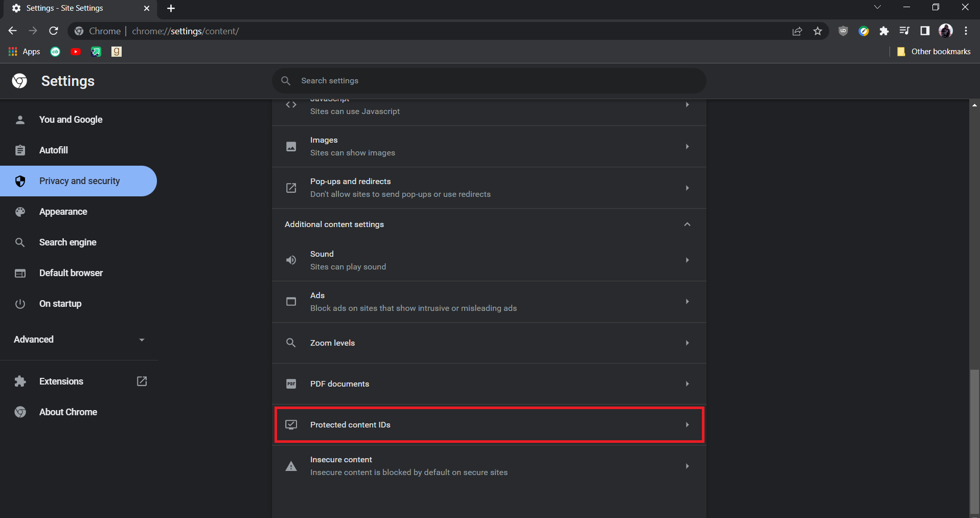Click the arrow on the Ads row
The height and width of the screenshot is (518, 980).
(687, 302)
